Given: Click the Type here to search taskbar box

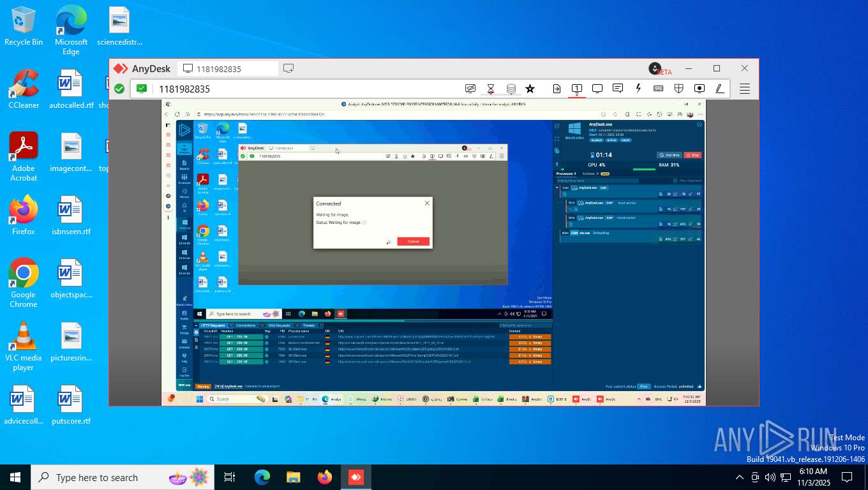Looking at the screenshot, I should point(122,477).
